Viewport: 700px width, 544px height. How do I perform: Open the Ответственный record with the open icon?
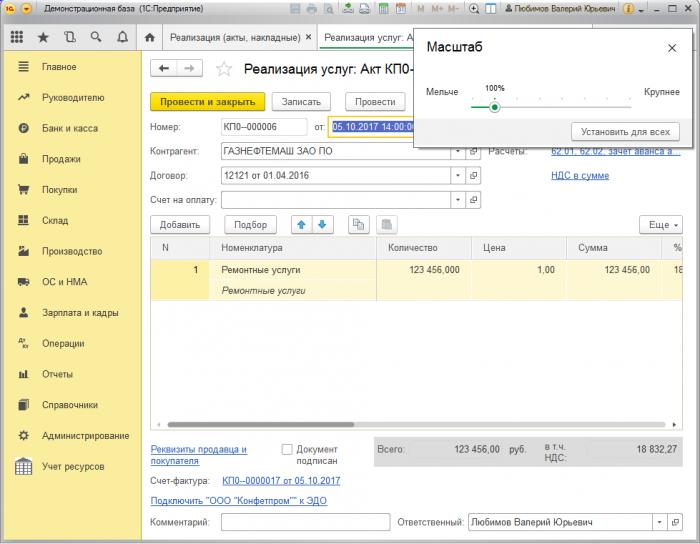tap(675, 522)
